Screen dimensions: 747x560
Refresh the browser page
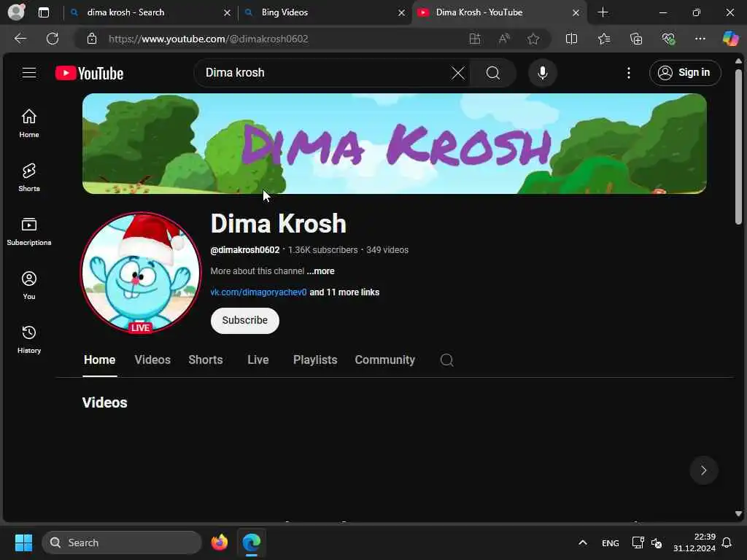[53, 39]
